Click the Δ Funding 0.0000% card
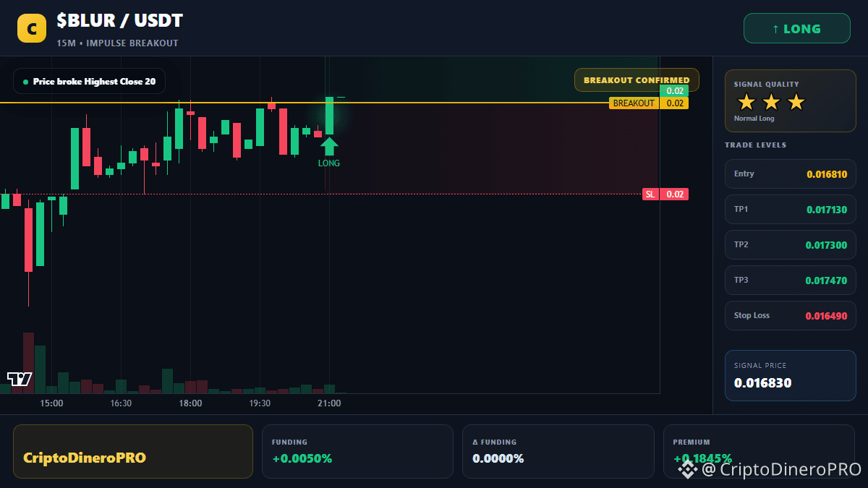Viewport: 868px width, 488px height. point(558,451)
